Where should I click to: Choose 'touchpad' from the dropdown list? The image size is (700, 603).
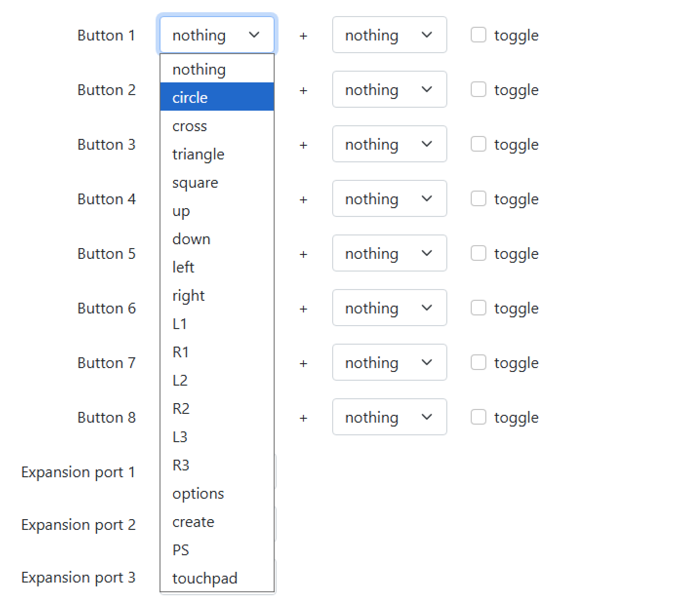click(x=217, y=578)
